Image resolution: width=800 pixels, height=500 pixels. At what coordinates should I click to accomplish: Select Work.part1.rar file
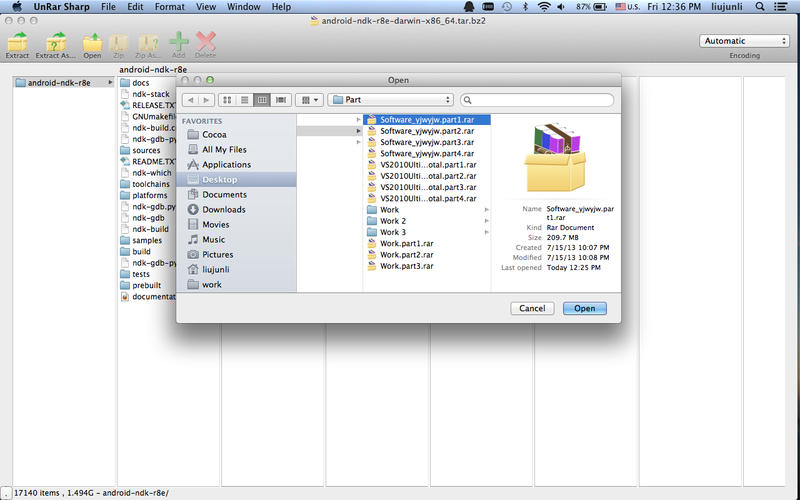pos(427,243)
